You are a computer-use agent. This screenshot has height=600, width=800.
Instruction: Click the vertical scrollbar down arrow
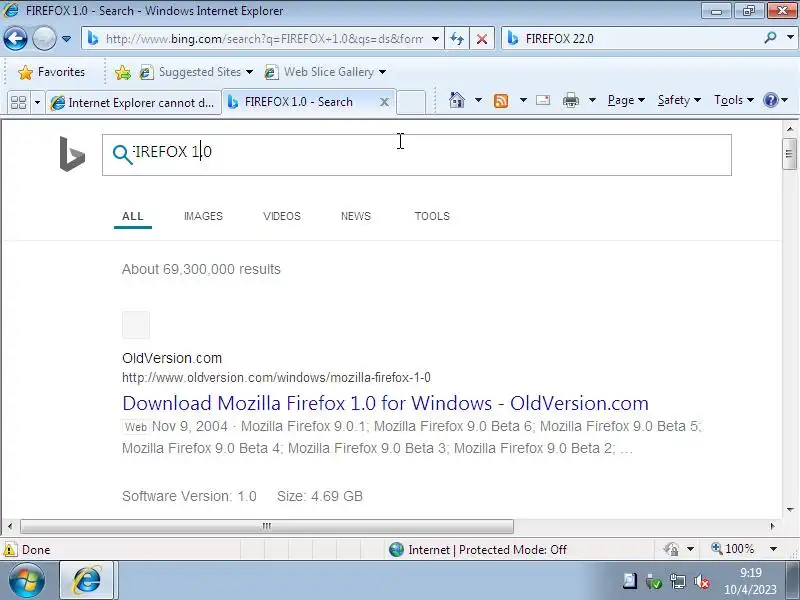(790, 509)
